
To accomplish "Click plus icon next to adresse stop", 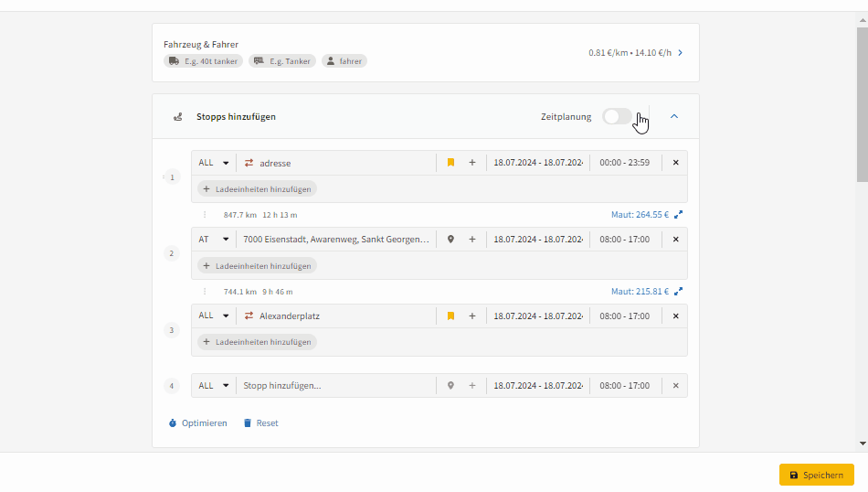I will (472, 163).
